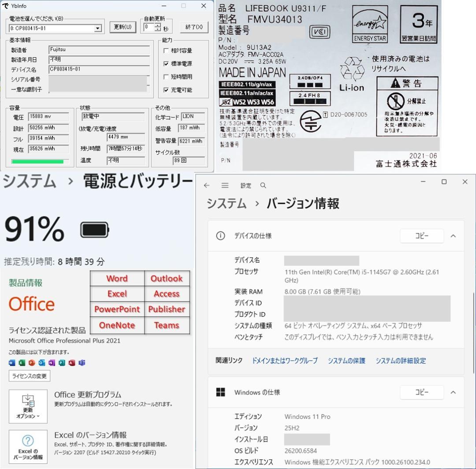This screenshot has width=476, height=469.
Task: Click Microsoft Office Professional Plus 2021 text
Action: coord(64,341)
